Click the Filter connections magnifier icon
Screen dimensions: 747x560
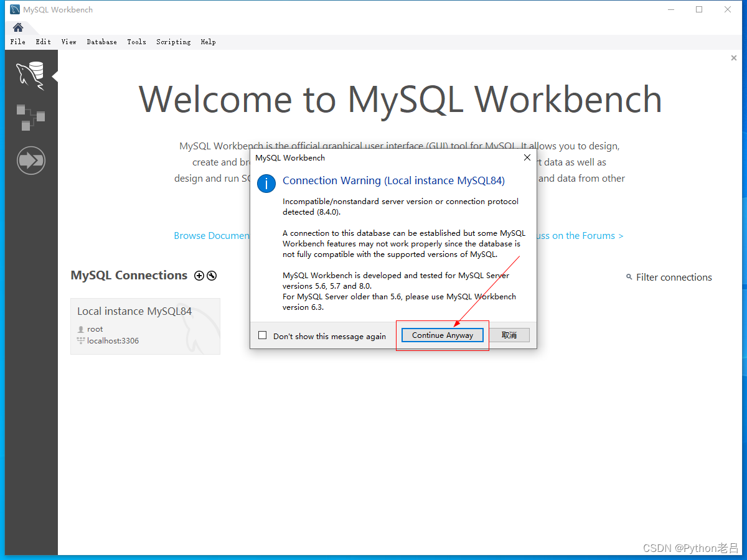[629, 278]
